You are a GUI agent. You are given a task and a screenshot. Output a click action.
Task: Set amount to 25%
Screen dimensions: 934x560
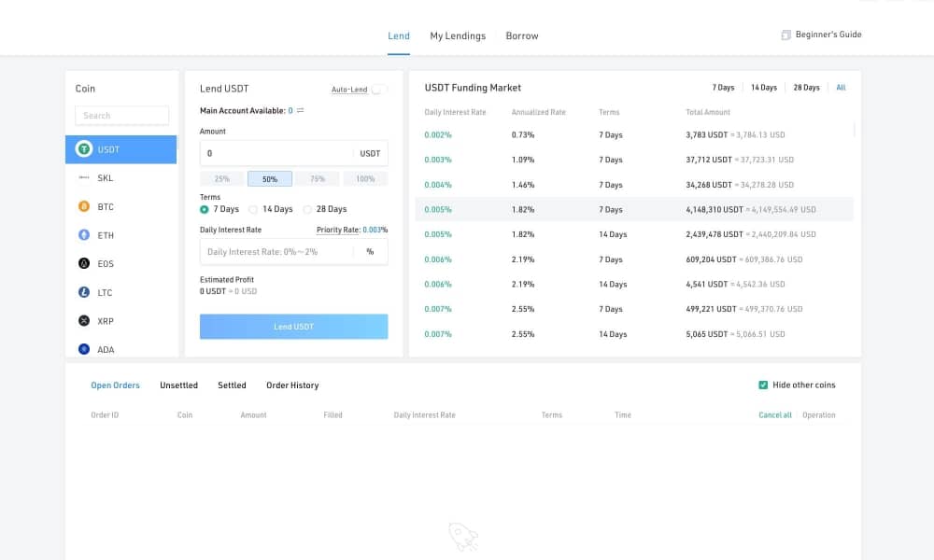point(222,178)
